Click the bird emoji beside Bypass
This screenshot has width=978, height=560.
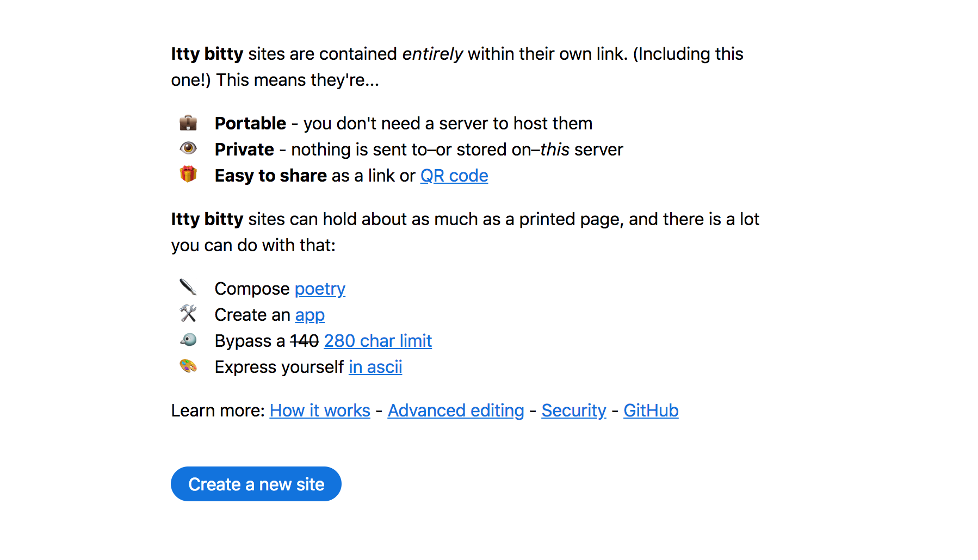188,340
